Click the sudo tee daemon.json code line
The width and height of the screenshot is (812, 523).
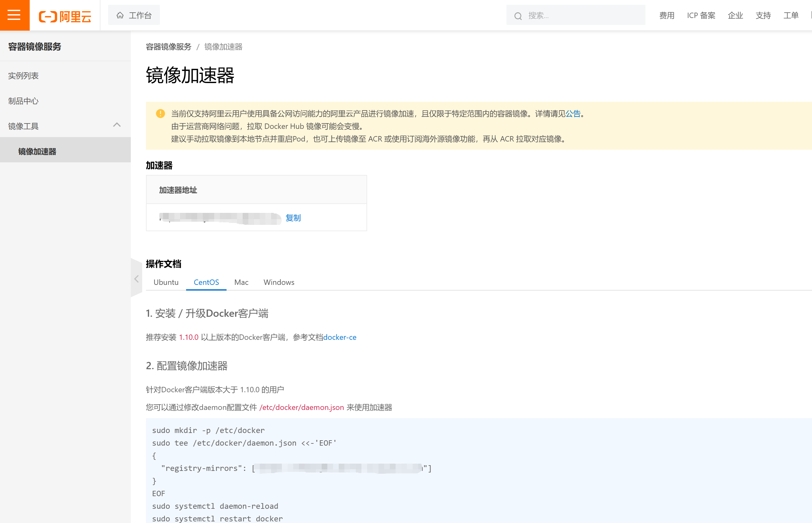[x=244, y=443]
